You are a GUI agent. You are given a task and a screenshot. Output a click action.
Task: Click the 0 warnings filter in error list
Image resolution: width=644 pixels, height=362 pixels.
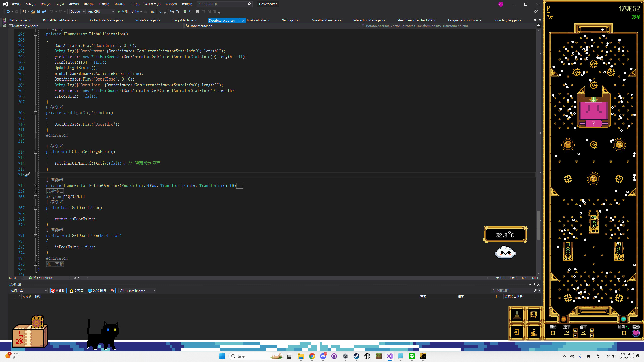pyautogui.click(x=77, y=290)
